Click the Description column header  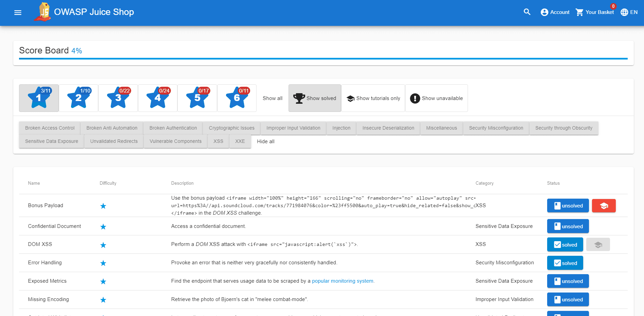point(182,183)
